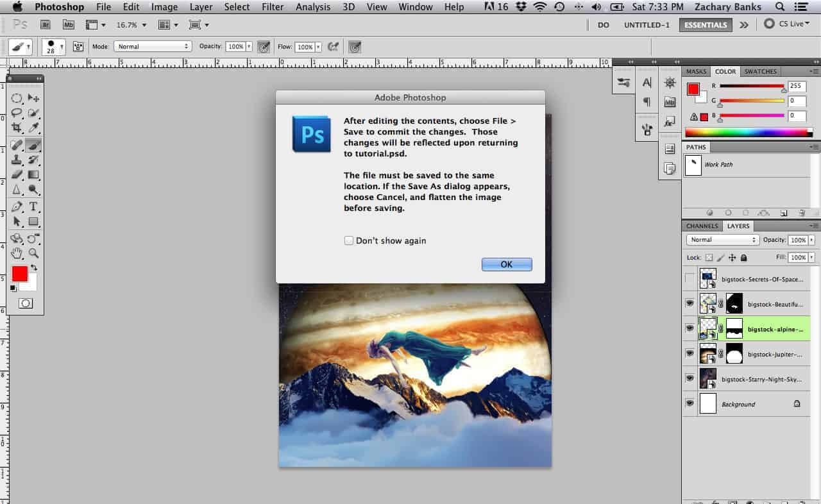The image size is (821, 504).
Task: Click the color spectrum ramp
Action: tap(749, 133)
